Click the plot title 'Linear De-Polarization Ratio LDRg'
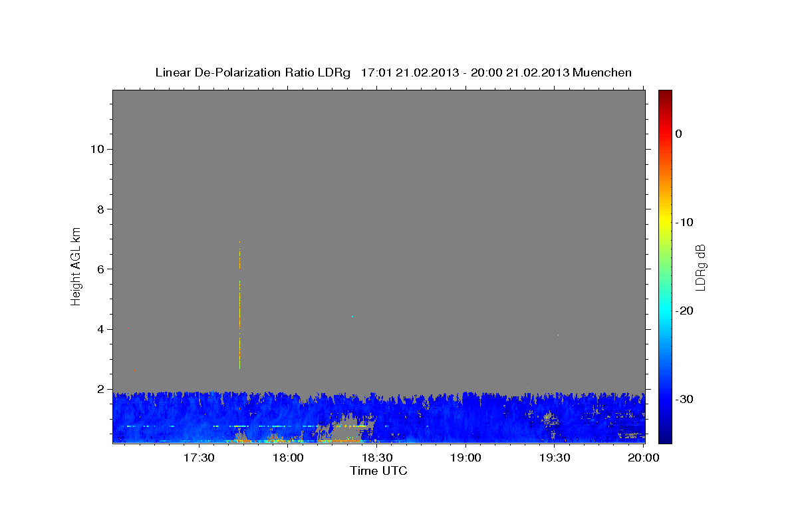Image resolution: width=798 pixels, height=532 pixels. pos(253,72)
